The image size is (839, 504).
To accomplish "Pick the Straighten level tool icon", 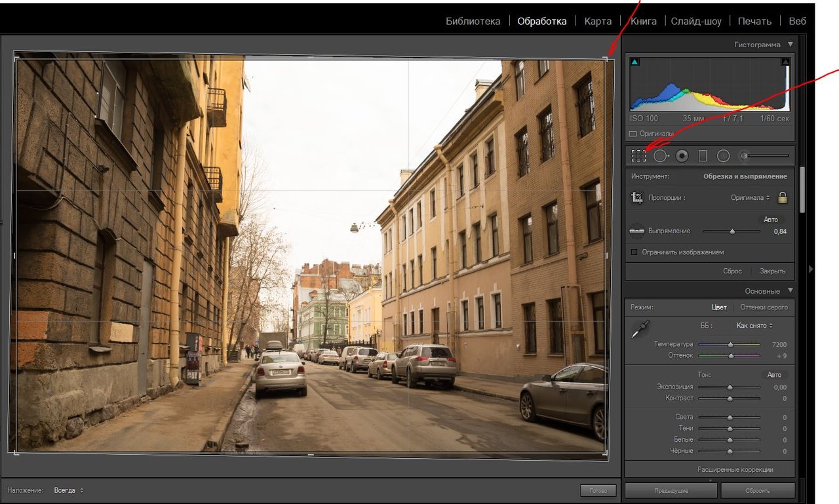I will click(x=636, y=231).
